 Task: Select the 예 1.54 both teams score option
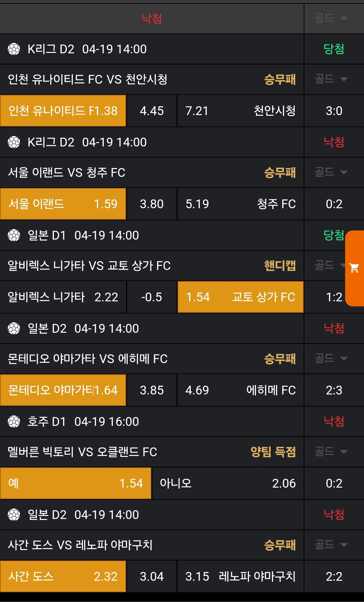[x=75, y=484]
